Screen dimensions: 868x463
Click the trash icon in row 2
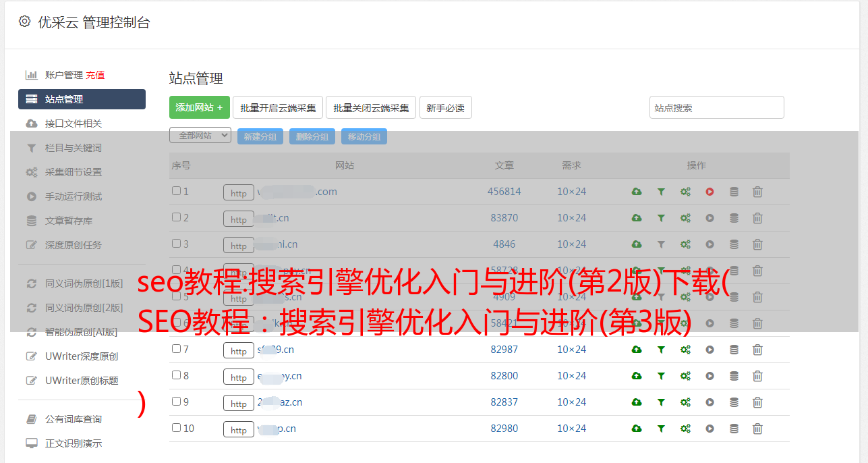point(757,218)
